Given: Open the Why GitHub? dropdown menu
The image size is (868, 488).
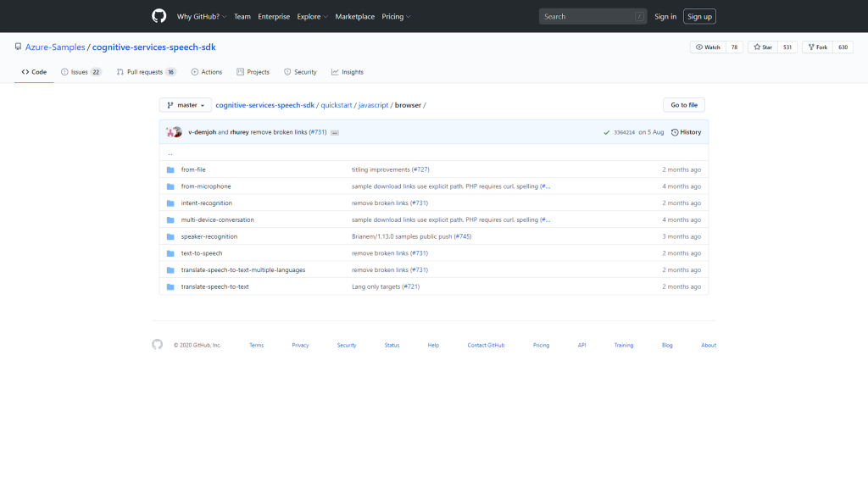Looking at the screenshot, I should (x=202, y=17).
